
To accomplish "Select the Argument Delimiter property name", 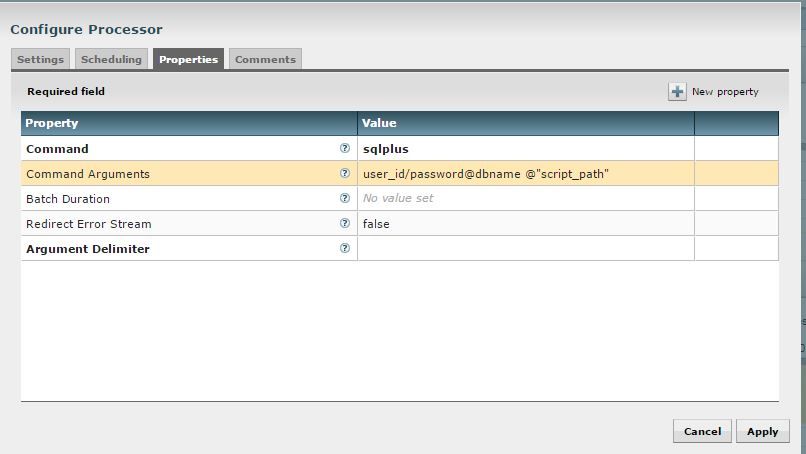I will pos(88,249).
